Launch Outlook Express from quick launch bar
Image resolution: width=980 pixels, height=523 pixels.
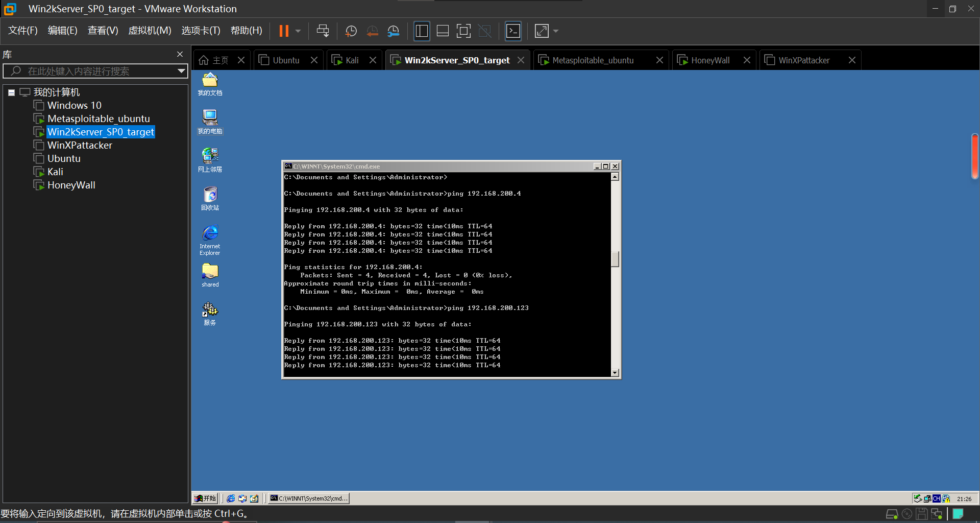point(242,498)
